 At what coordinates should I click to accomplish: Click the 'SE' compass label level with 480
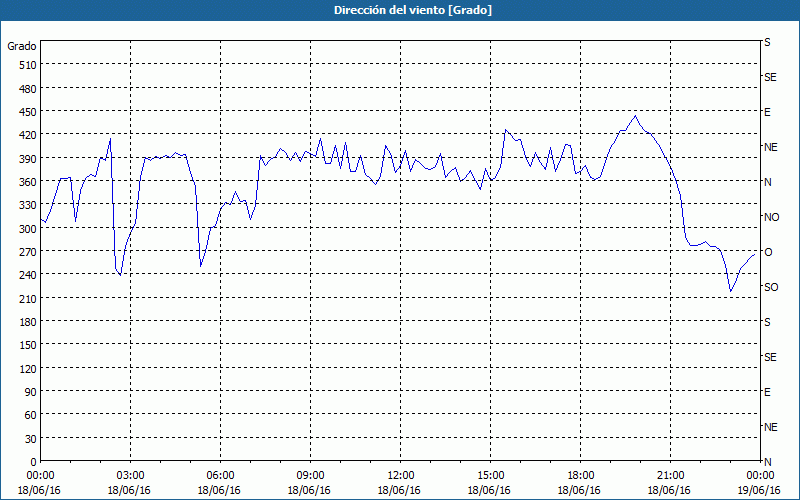(x=770, y=77)
